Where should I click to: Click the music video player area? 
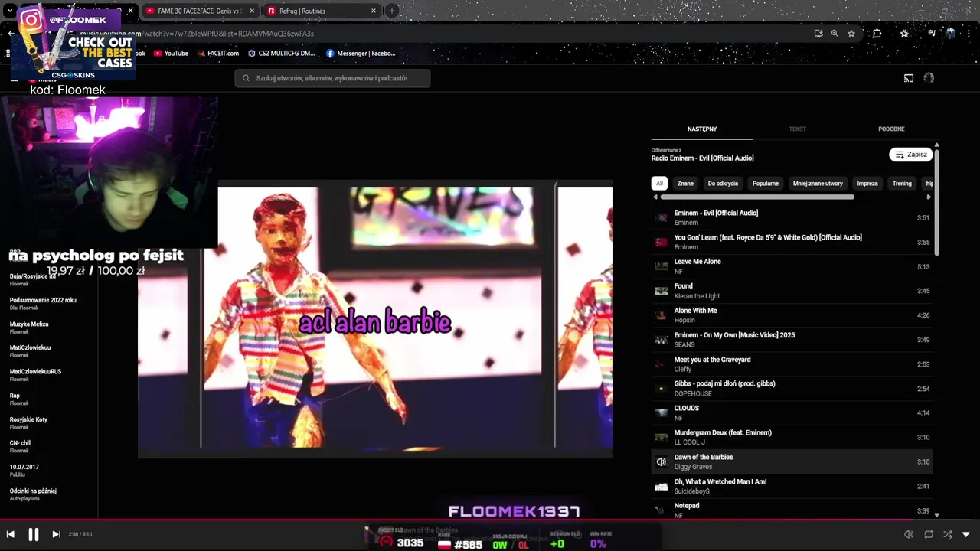[x=375, y=320]
